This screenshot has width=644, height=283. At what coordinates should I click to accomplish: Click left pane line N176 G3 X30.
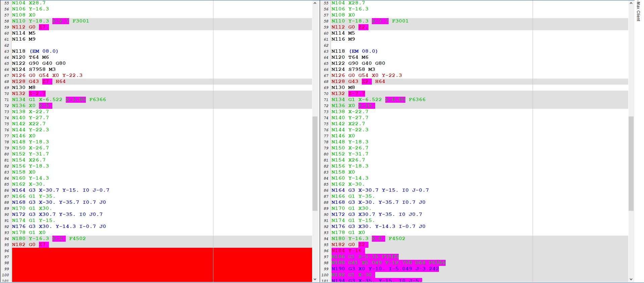pos(59,227)
